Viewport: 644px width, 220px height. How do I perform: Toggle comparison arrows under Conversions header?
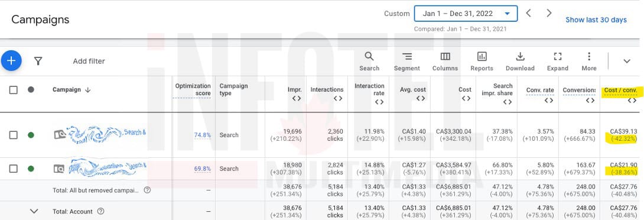590,100
